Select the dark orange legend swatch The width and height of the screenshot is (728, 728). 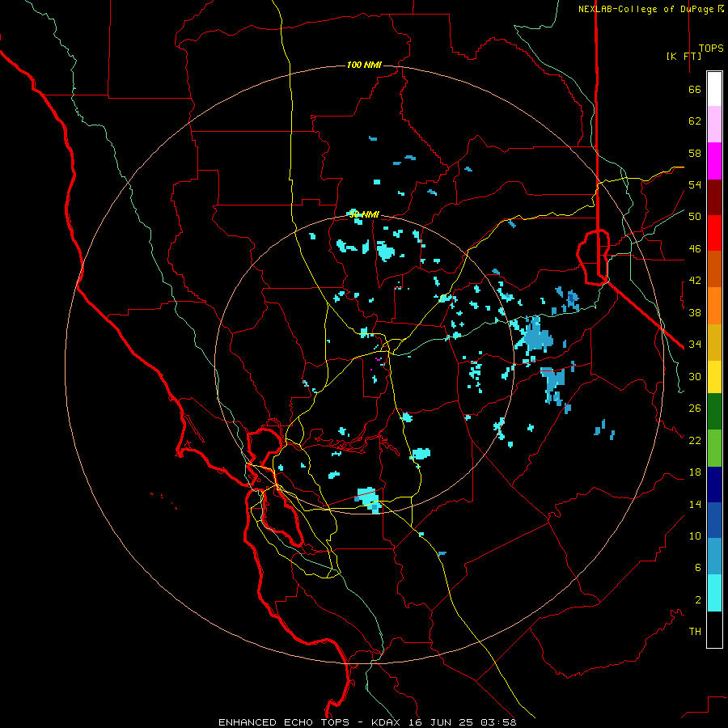[714, 269]
